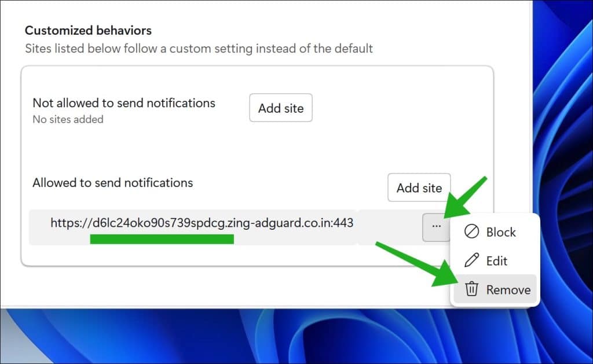This screenshot has width=593, height=364.
Task: Click the No sites added placeholder text
Action: pos(68,120)
